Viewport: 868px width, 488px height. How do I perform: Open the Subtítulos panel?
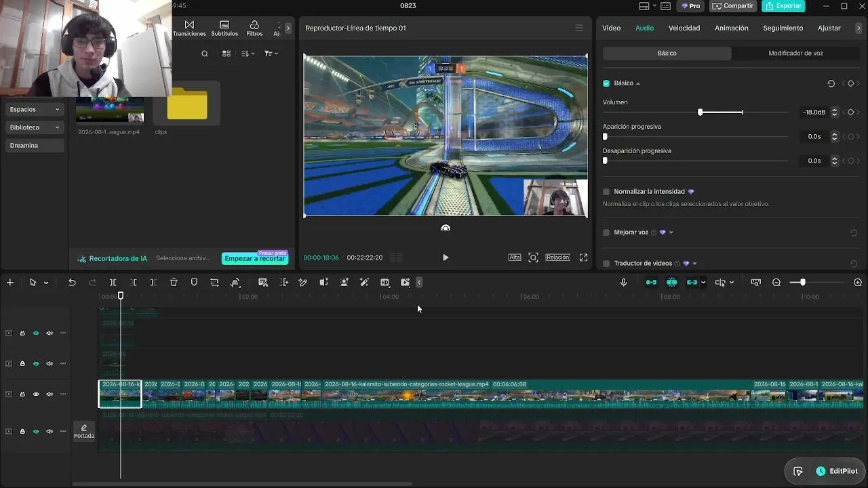(224, 28)
